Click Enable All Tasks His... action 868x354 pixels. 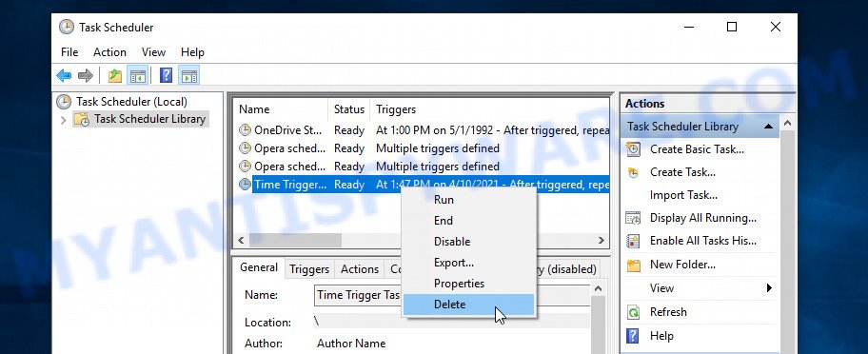click(x=703, y=241)
